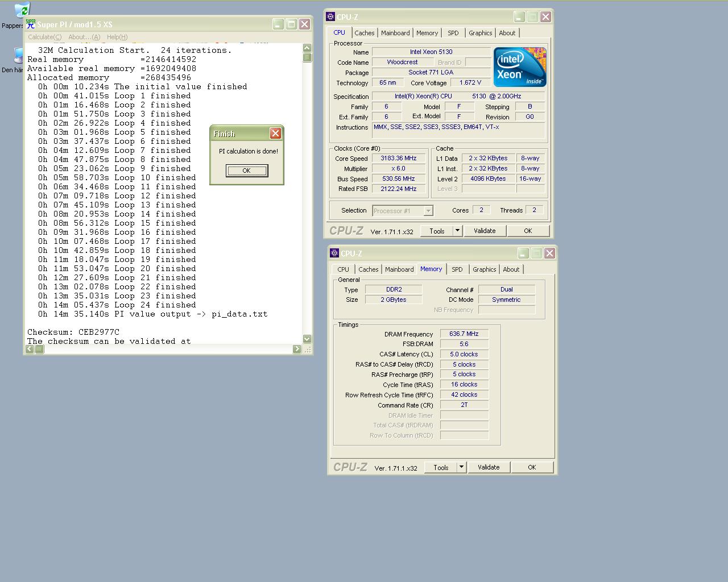This screenshot has width=728, height=582.
Task: Click Tools button in Memory CPU-Z window
Action: tap(441, 467)
